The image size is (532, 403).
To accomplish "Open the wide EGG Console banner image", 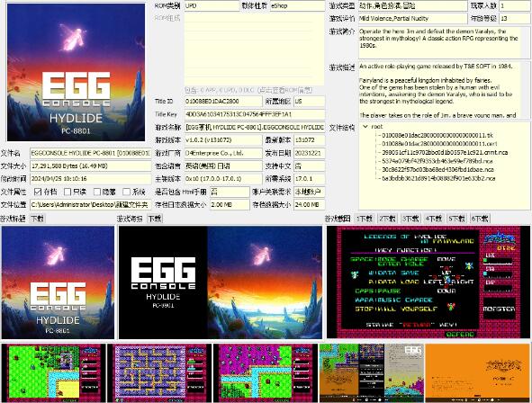I will pyautogui.click(x=221, y=282).
